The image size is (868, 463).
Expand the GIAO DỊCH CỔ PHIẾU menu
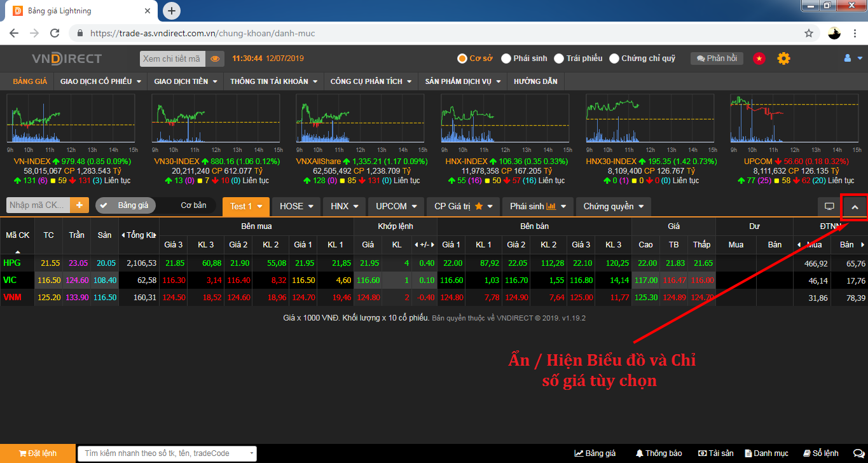coord(100,81)
